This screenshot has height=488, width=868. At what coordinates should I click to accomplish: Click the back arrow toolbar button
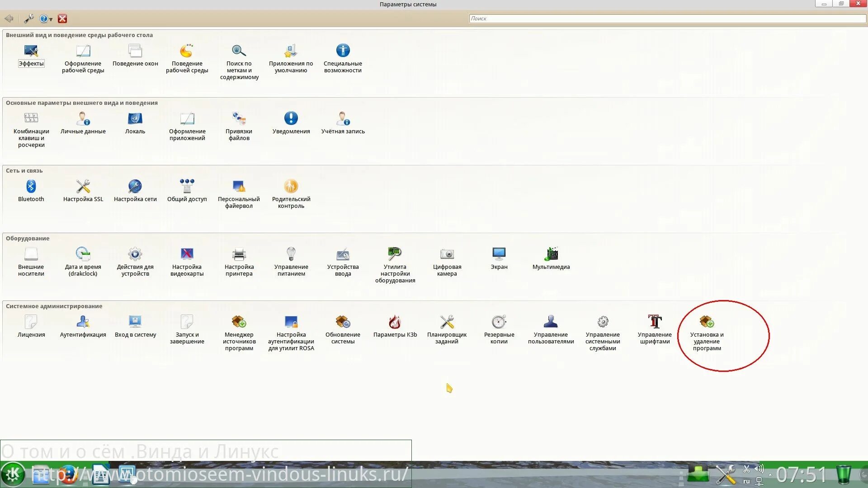point(9,19)
